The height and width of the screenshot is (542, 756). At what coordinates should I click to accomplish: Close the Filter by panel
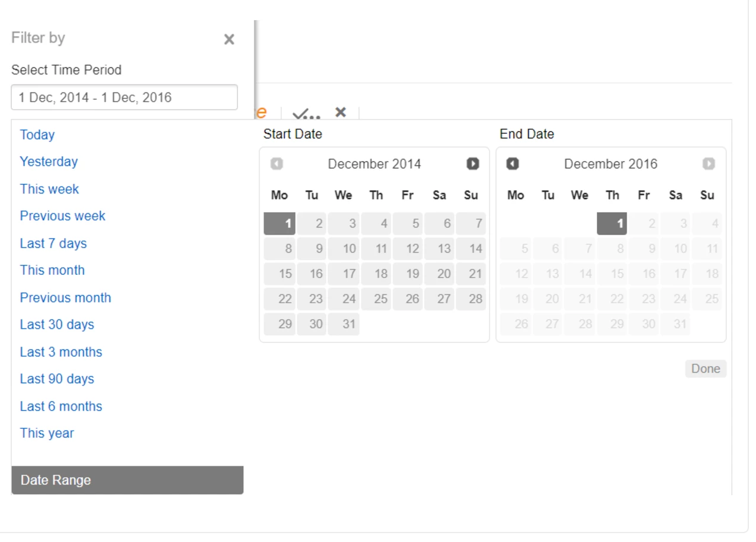pyautogui.click(x=229, y=40)
